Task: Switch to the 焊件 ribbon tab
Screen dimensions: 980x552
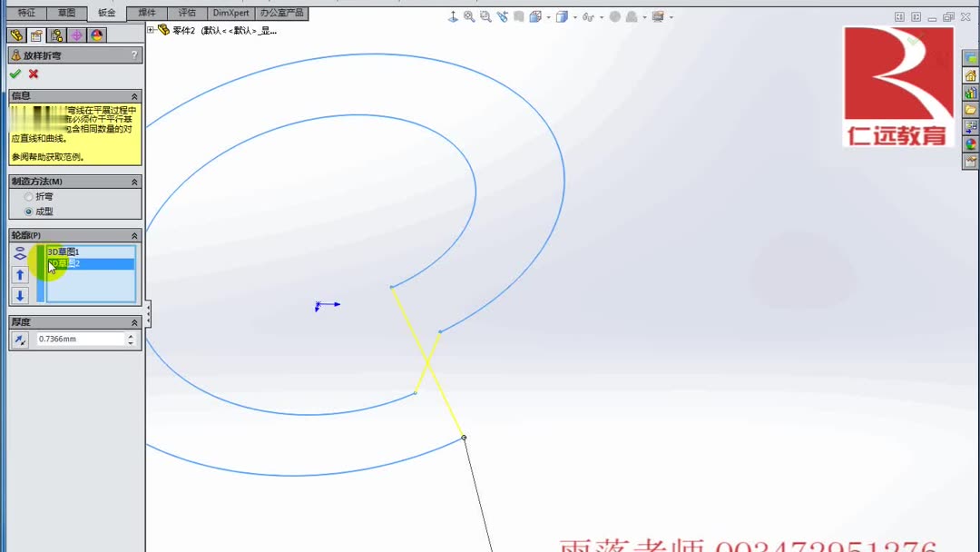Action: coord(146,13)
